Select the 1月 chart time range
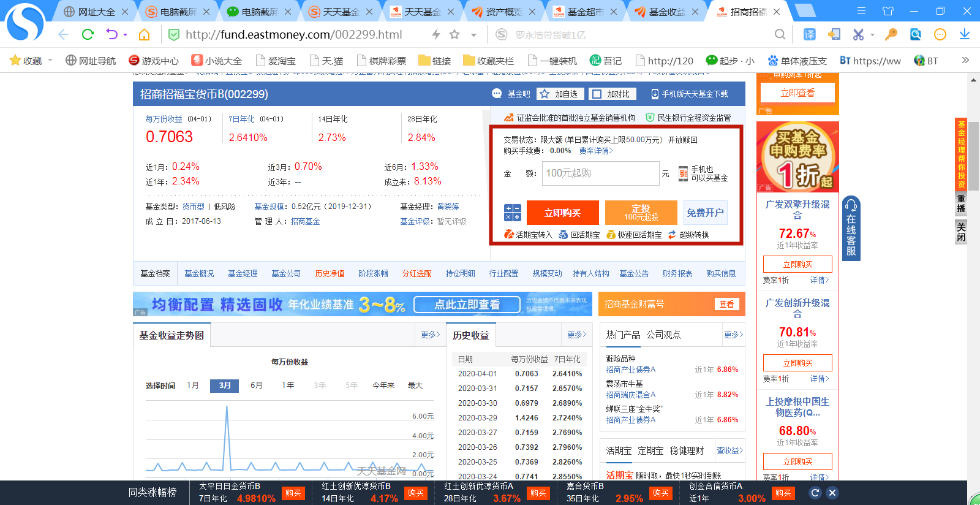 [x=193, y=385]
